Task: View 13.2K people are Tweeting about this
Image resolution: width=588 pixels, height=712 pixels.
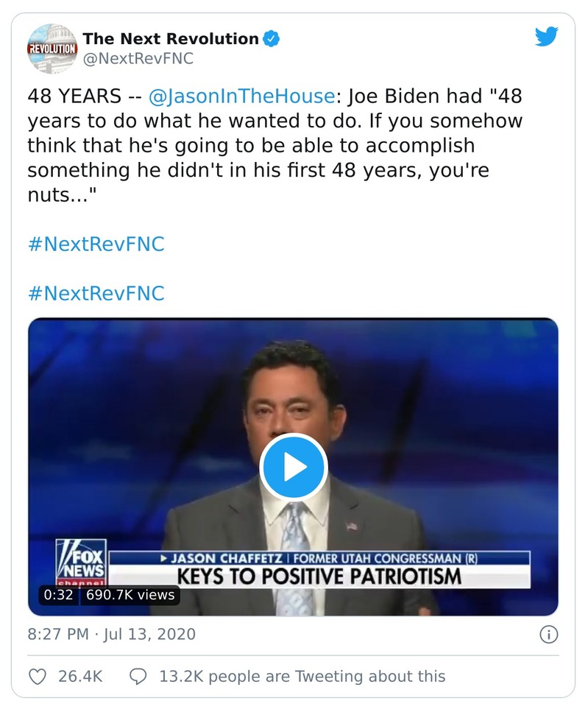Action: tap(302, 675)
